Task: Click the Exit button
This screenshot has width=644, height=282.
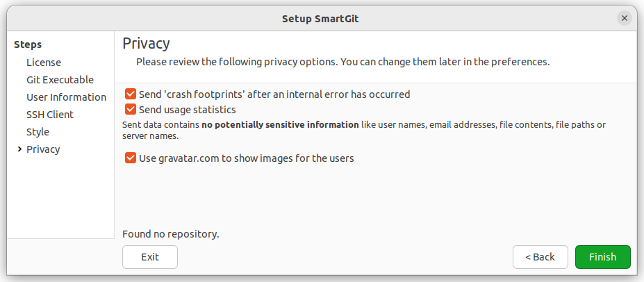Action: [x=150, y=257]
